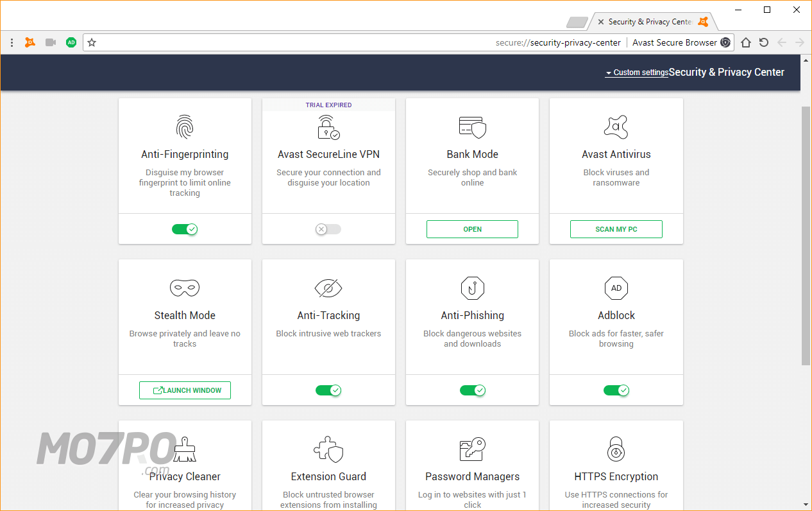Click the Anti-Phishing hook icon
The height and width of the screenshot is (511, 812).
point(473,288)
